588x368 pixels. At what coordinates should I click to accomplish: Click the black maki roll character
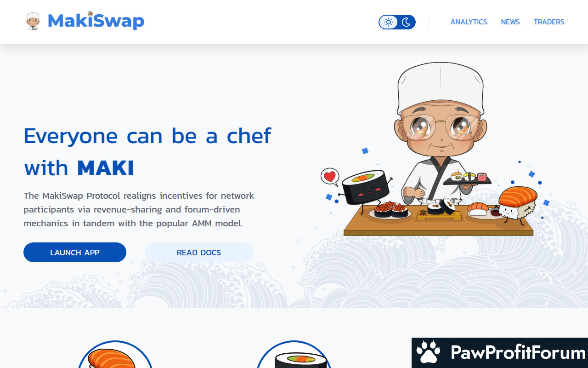tap(366, 188)
